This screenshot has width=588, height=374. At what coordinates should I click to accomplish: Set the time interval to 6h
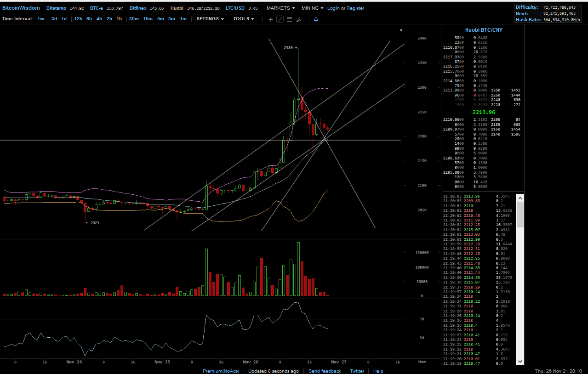[x=89, y=19]
